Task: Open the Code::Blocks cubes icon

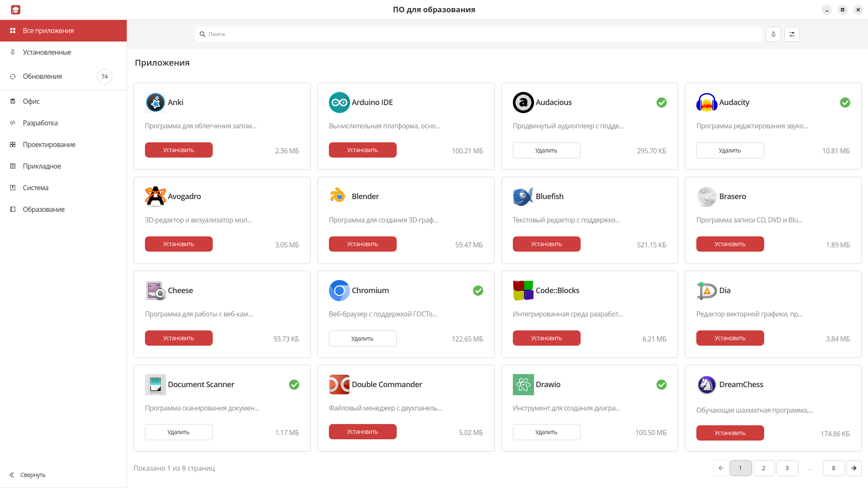Action: click(x=523, y=291)
